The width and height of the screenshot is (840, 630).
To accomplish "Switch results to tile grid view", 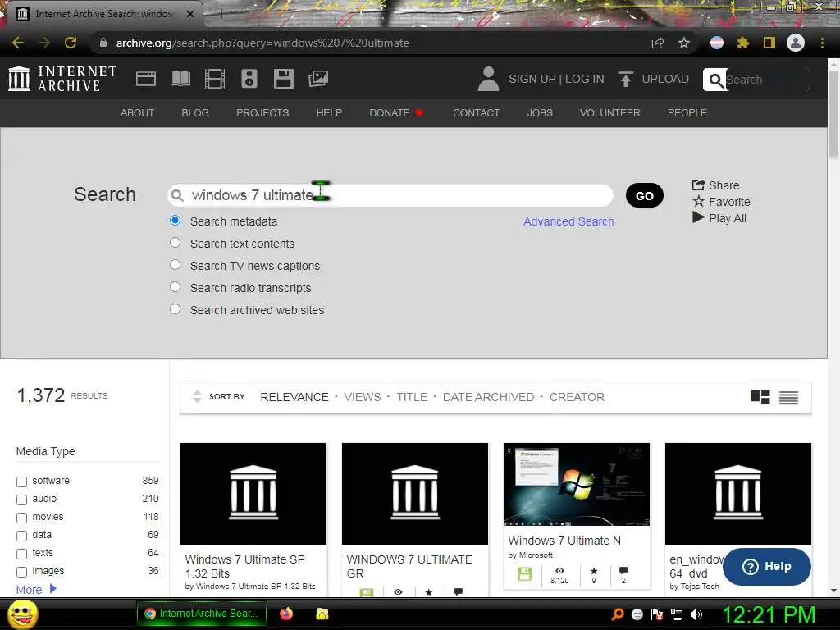I will 760,397.
